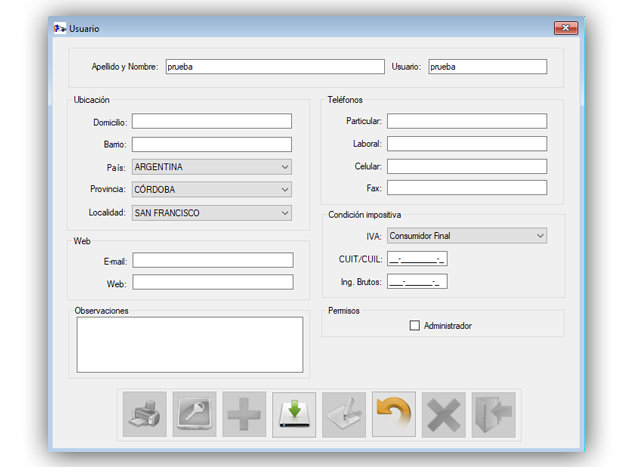The height and width of the screenshot is (467, 621).
Task: Click the Ing. Brutos masked field
Action: 417,281
